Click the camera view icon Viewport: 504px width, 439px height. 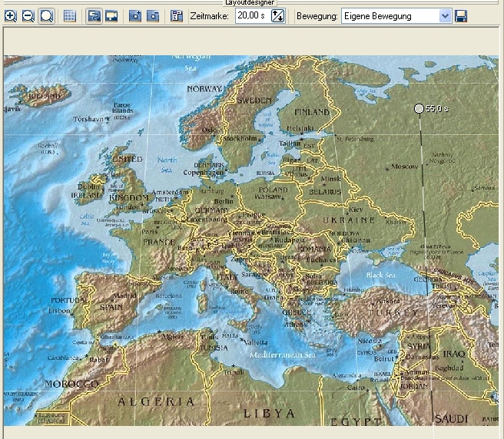(111, 16)
